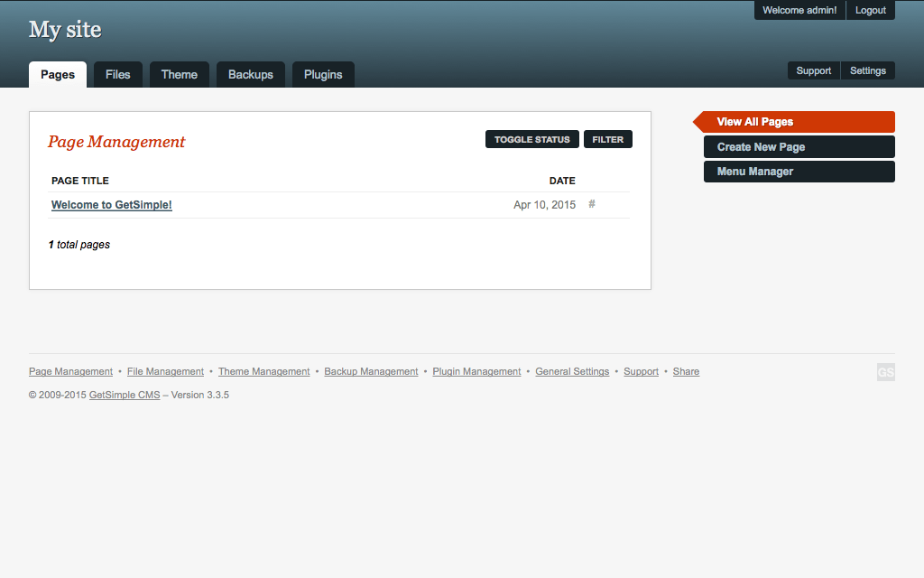This screenshot has height=578, width=924.
Task: Click the GS logo icon in the footer
Action: [x=885, y=372]
